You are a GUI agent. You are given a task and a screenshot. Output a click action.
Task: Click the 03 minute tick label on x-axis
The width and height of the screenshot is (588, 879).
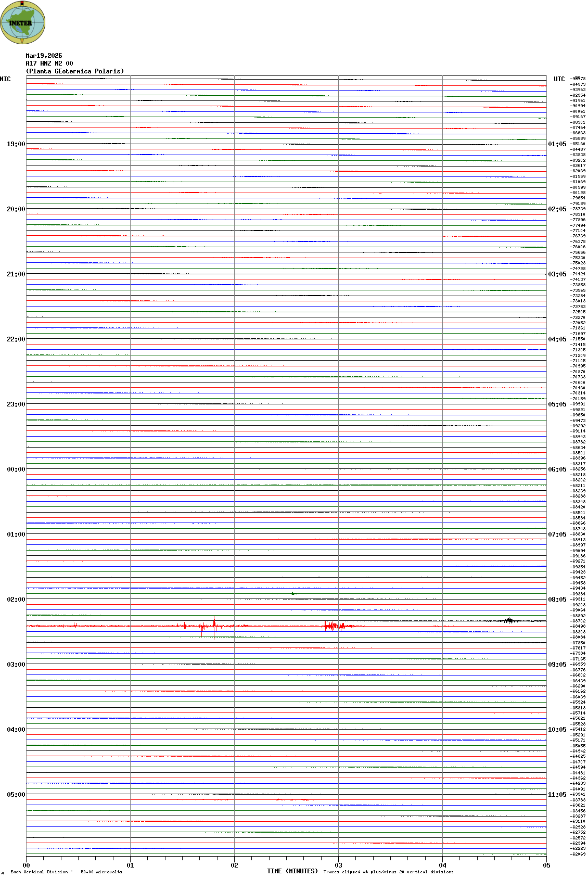pos(338,865)
